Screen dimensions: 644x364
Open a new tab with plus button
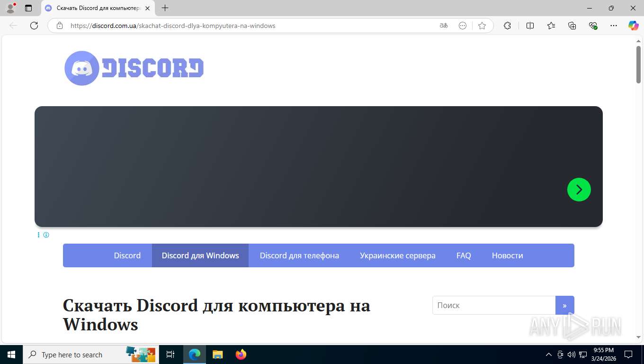tap(165, 8)
